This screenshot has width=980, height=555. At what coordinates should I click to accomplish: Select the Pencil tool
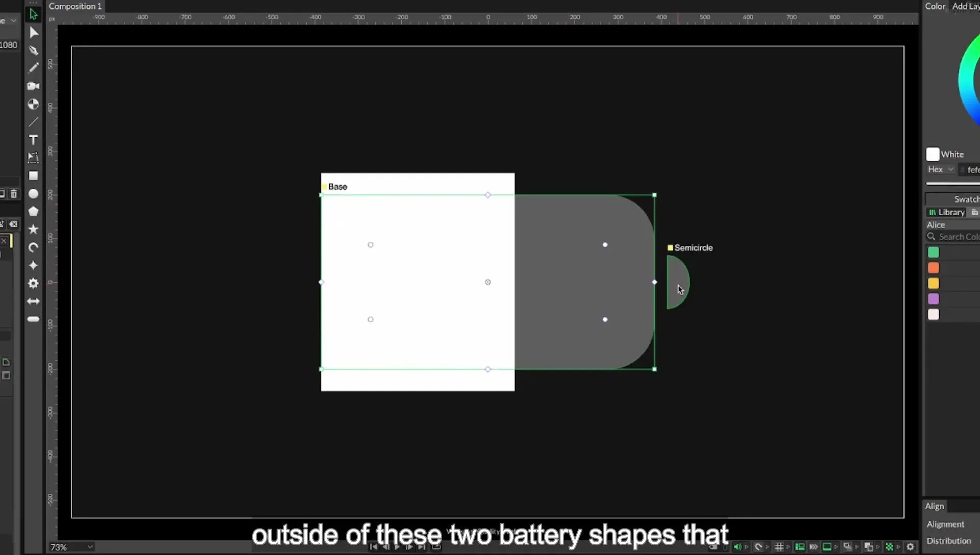(x=33, y=68)
